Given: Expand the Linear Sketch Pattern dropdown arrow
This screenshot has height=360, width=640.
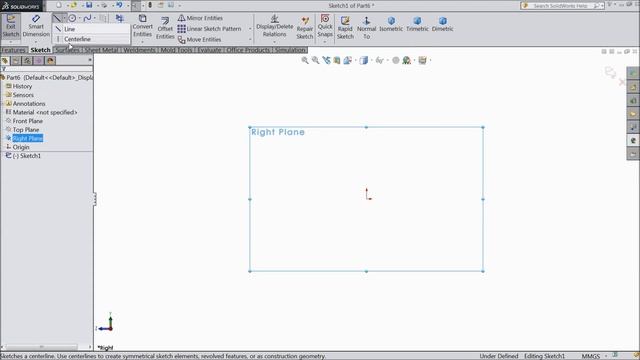Looking at the screenshot, I should (x=250, y=29).
